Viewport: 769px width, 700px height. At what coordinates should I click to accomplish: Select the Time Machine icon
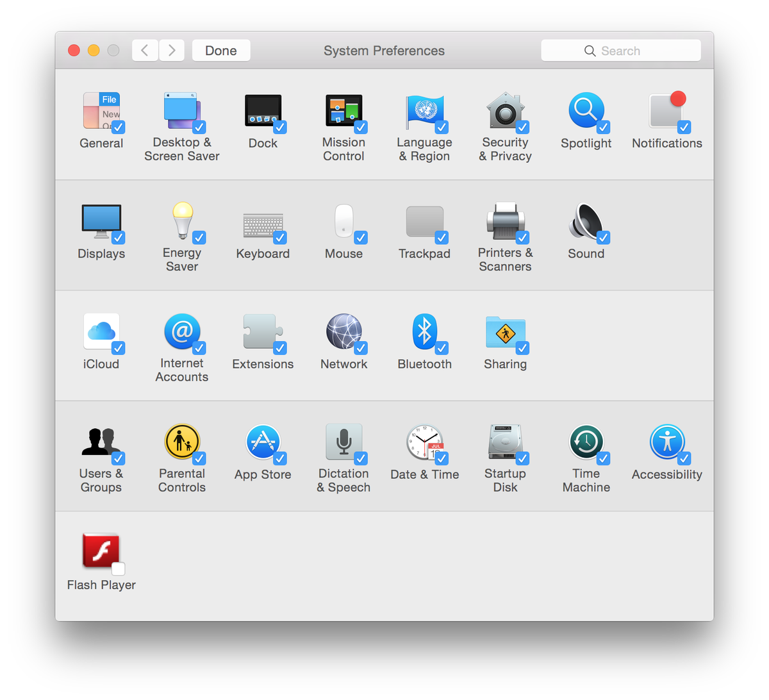586,442
